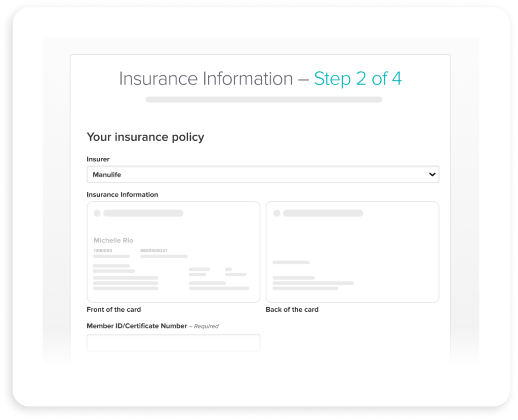Click the Back of the card label
This screenshot has height=420, width=518.
pyautogui.click(x=292, y=309)
